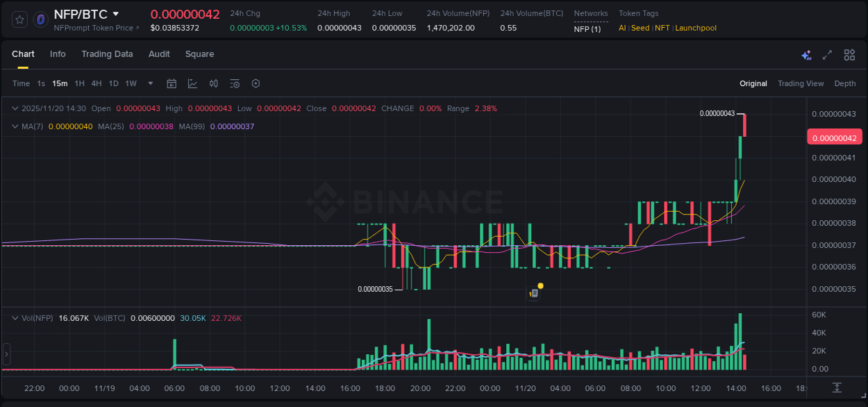
Task: Open the calendar date-range icon on chart toolbar
Action: pos(172,83)
